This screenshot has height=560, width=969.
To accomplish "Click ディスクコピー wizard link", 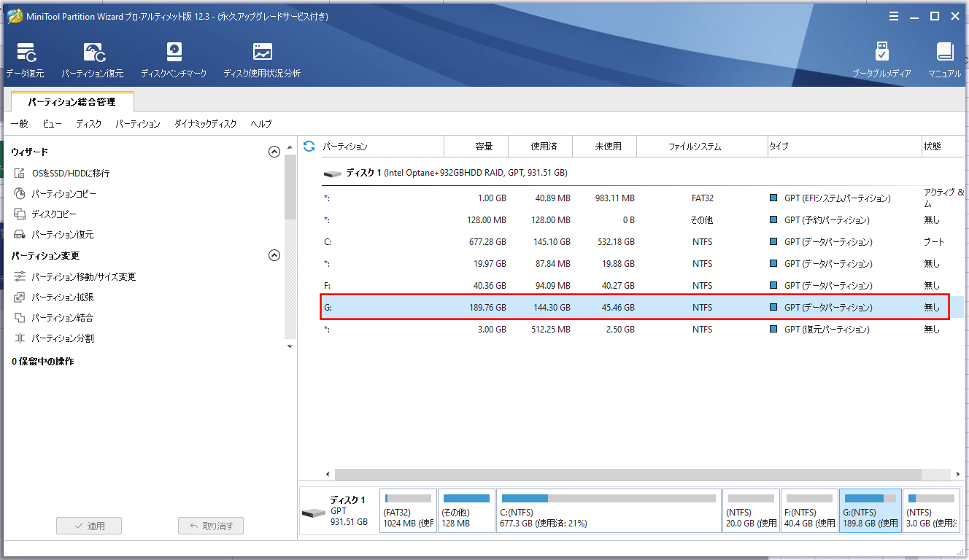I will [x=54, y=214].
